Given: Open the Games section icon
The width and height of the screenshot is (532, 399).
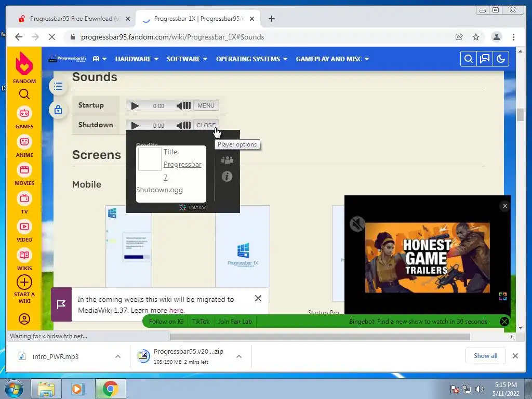Looking at the screenshot, I should (24, 113).
